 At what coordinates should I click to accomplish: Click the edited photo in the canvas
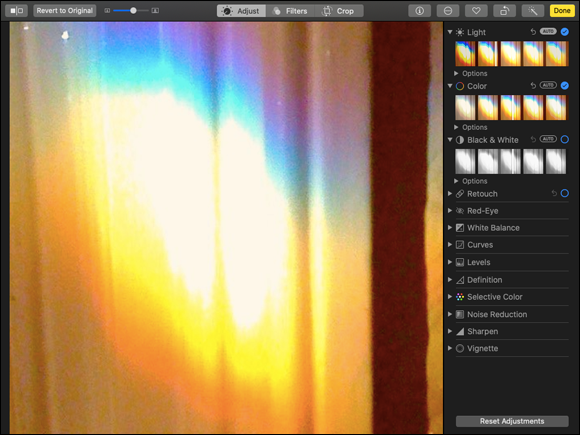coord(226,228)
